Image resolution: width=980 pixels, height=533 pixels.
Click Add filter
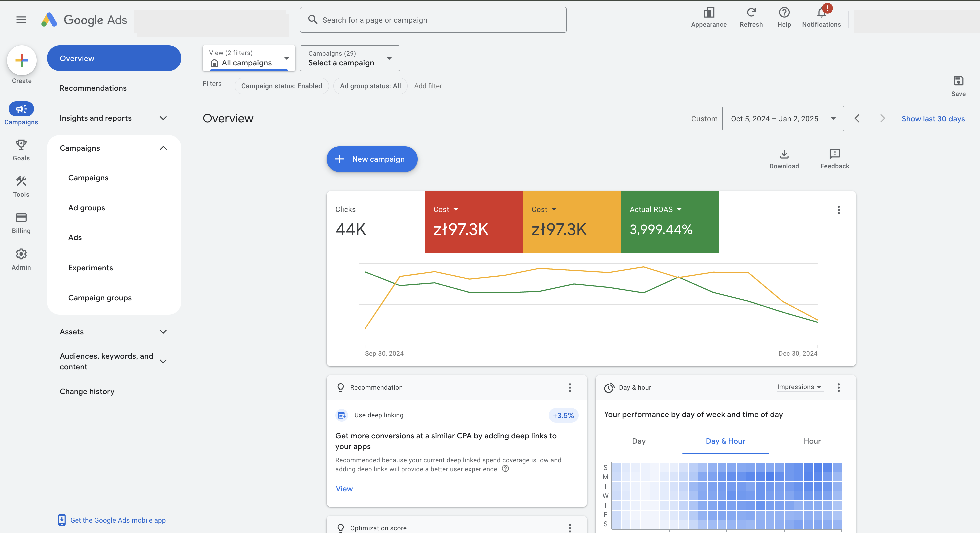428,86
